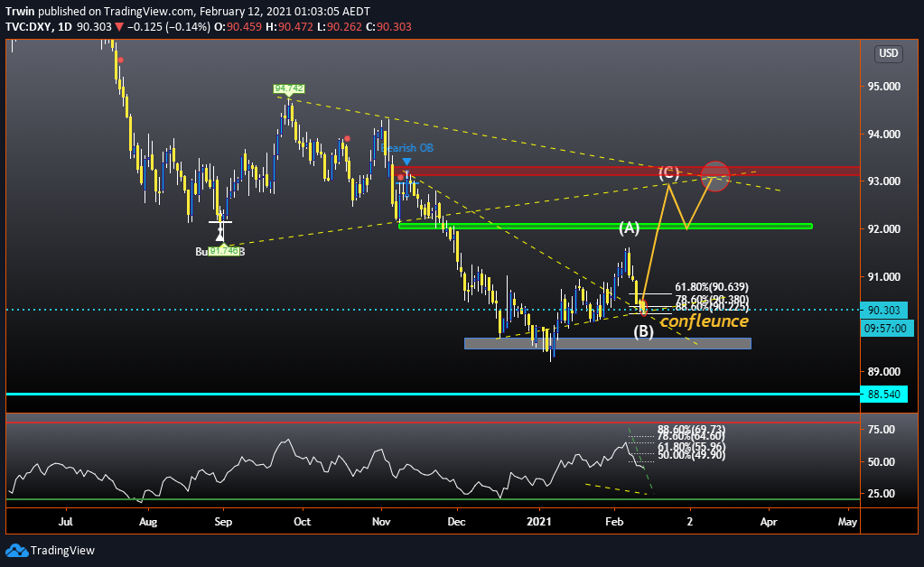Screen dimensions: 924x567
Task: Select the 91.746 low price tag
Action: (224, 251)
